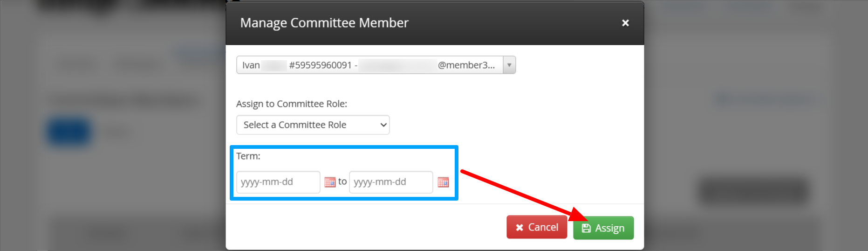
Task: Click the blurred dark button at right
Action: [x=753, y=191]
